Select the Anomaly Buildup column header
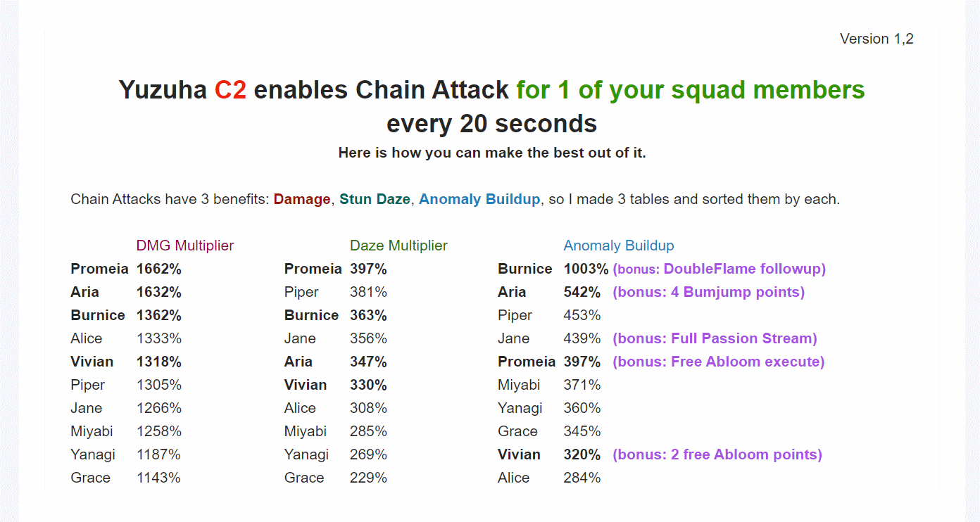Screen dimensions: 980x522 (x=619, y=246)
